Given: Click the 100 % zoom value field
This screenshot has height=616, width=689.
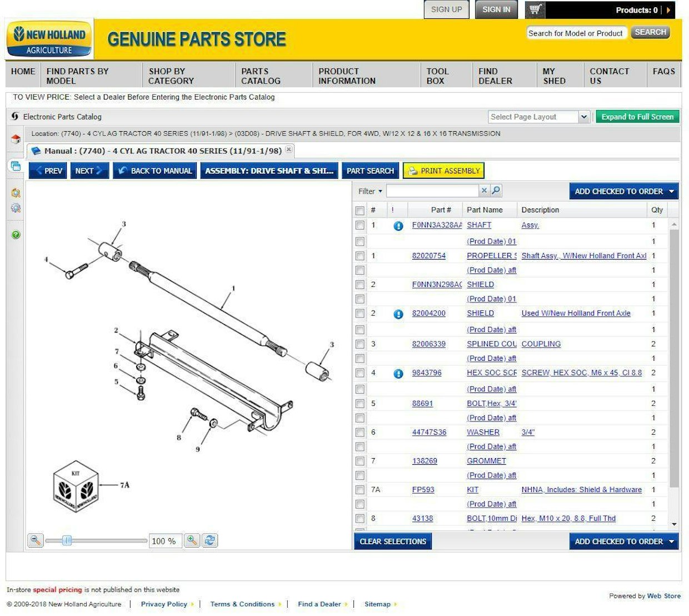Looking at the screenshot, I should coord(165,541).
